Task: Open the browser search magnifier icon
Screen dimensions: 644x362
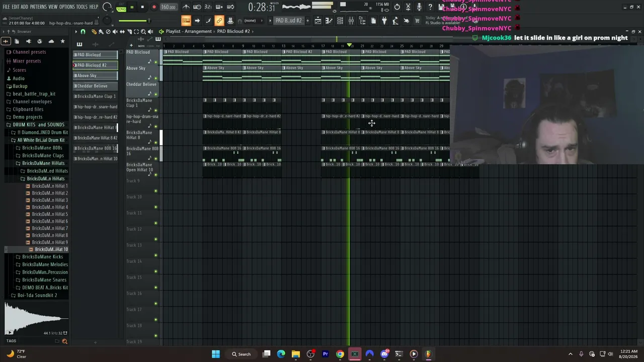Action: coord(64,341)
